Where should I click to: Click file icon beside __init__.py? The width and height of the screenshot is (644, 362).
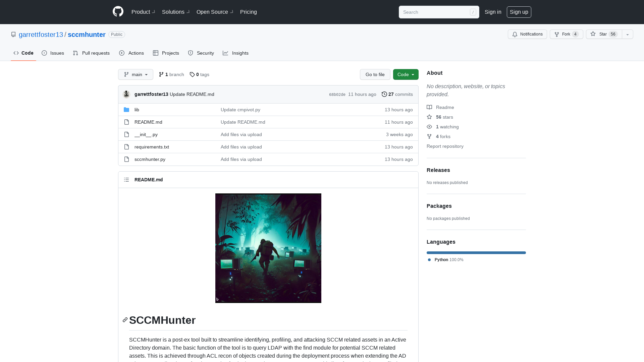pos(126,134)
